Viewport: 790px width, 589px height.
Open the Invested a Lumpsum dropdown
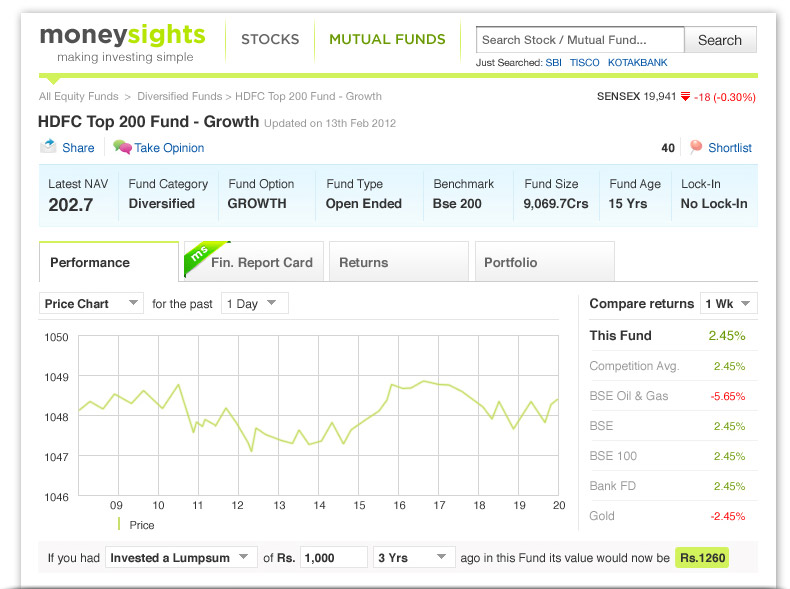tap(181, 557)
